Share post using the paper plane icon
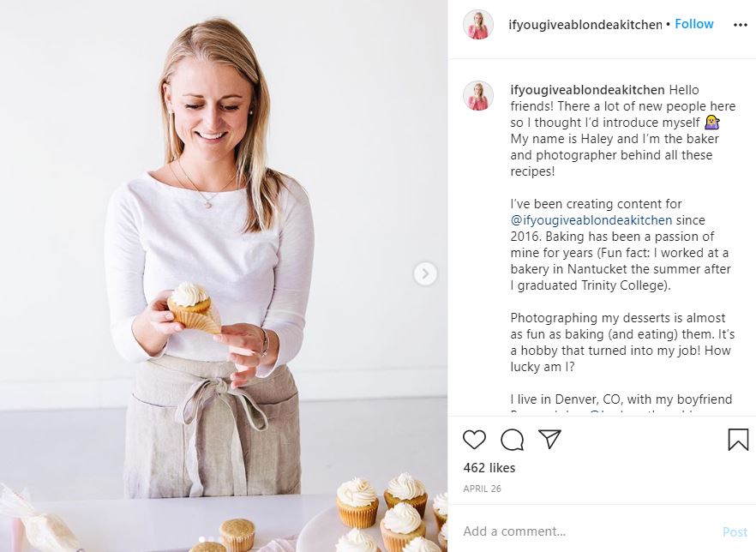756x552 pixels. click(549, 440)
